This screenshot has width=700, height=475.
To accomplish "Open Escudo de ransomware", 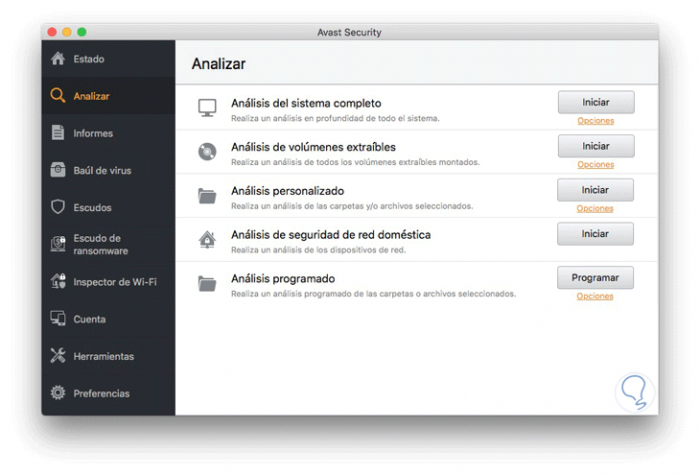I will click(108, 244).
